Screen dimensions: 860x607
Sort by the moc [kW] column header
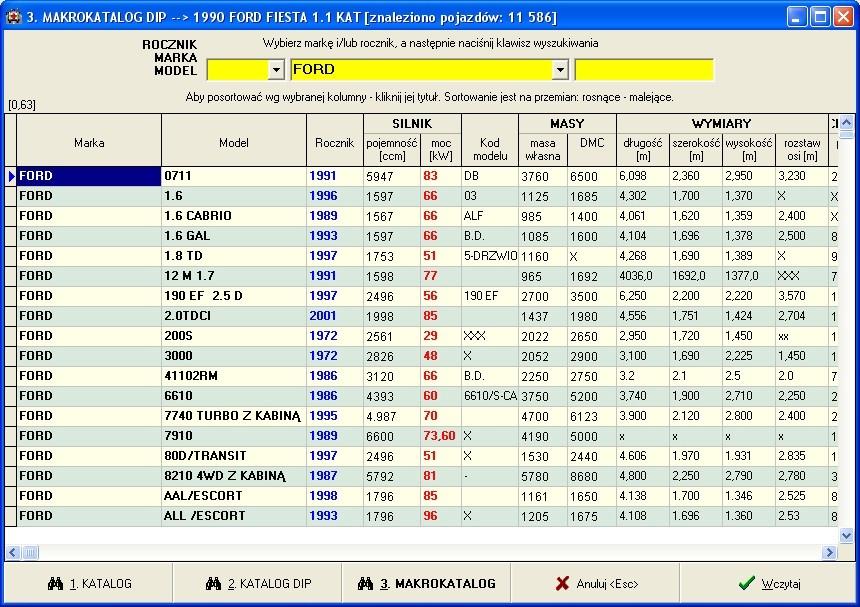coord(441,150)
